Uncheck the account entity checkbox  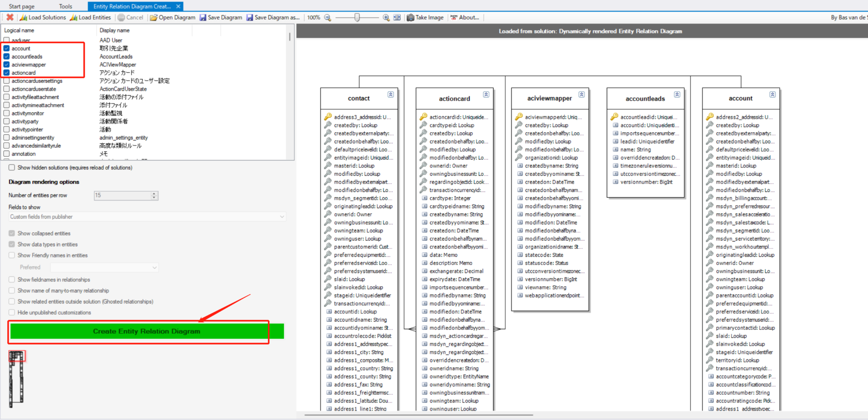(x=6, y=48)
